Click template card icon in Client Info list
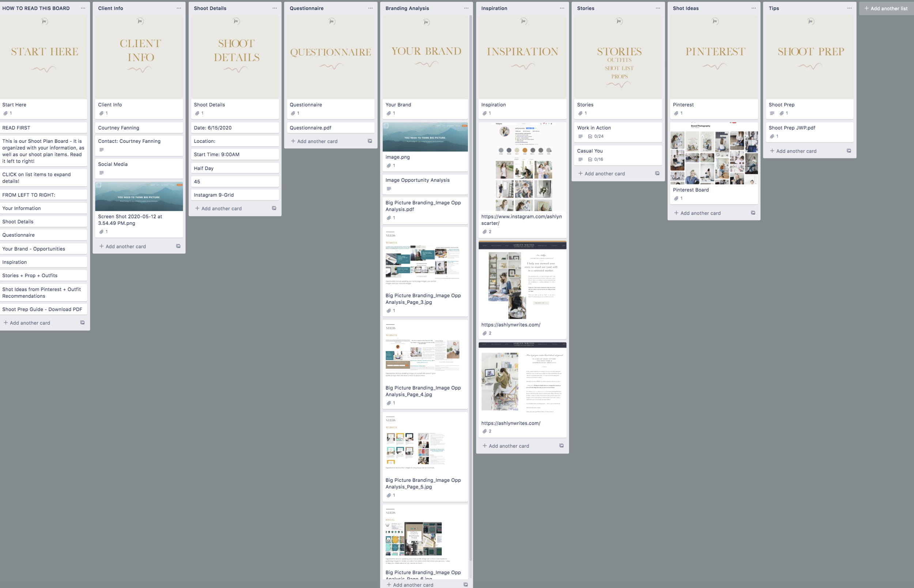 tap(178, 246)
